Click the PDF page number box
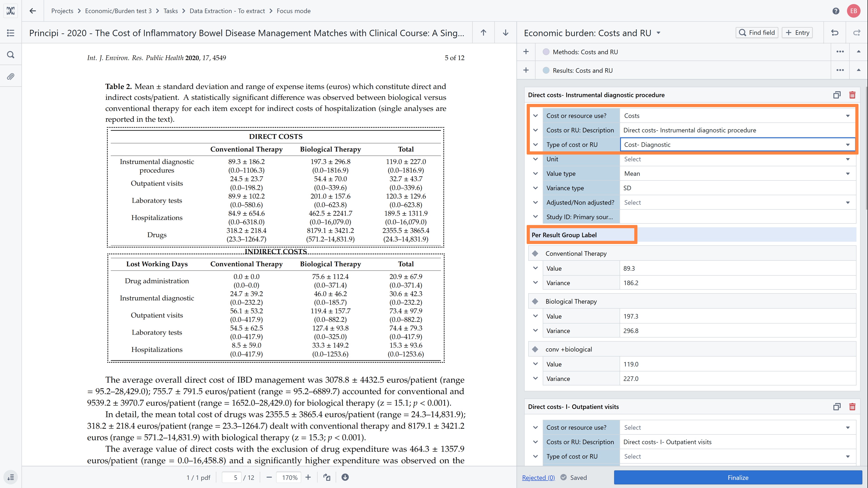The image size is (868, 488). [x=231, y=478]
